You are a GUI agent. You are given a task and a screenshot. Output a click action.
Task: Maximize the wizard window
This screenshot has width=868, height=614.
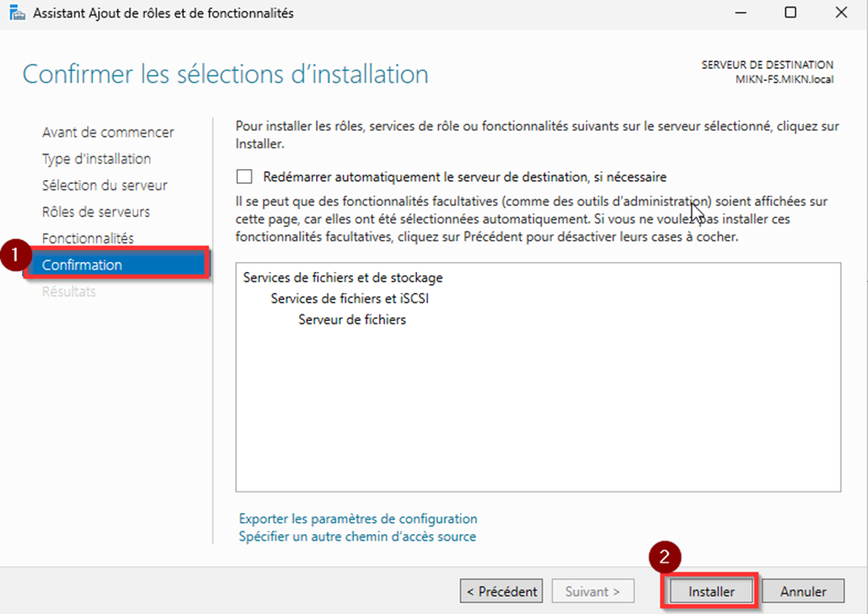point(790,14)
